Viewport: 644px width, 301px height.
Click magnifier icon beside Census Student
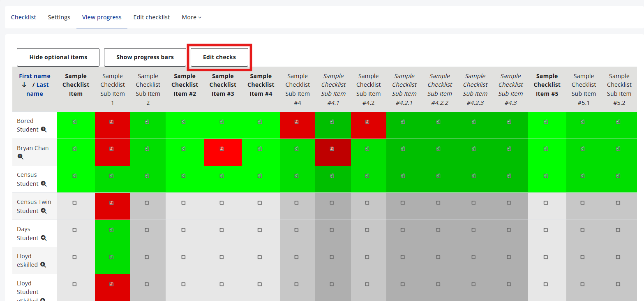pos(44,184)
